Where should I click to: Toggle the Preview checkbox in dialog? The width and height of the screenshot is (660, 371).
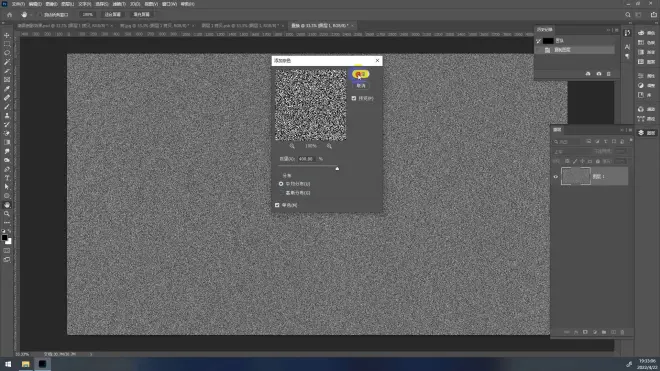tap(354, 98)
